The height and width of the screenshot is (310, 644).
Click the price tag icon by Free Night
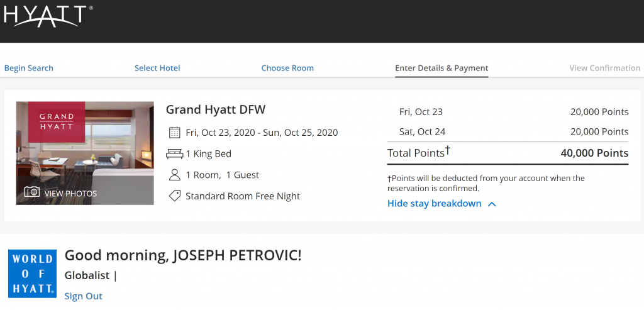pos(175,196)
